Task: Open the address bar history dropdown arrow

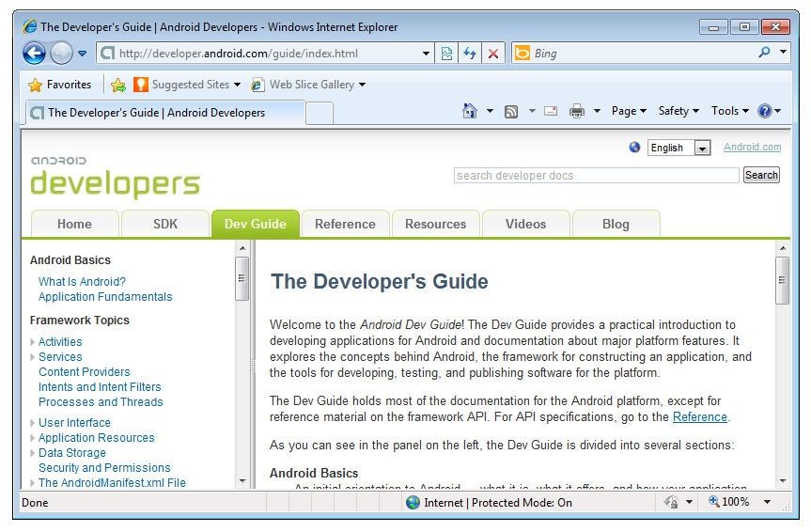Action: click(x=427, y=54)
